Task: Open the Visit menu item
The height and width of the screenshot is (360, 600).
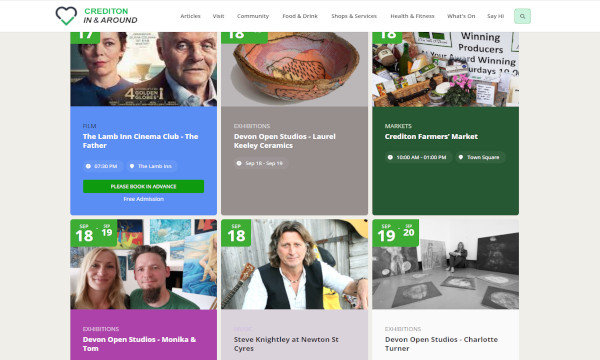Action: (218, 16)
